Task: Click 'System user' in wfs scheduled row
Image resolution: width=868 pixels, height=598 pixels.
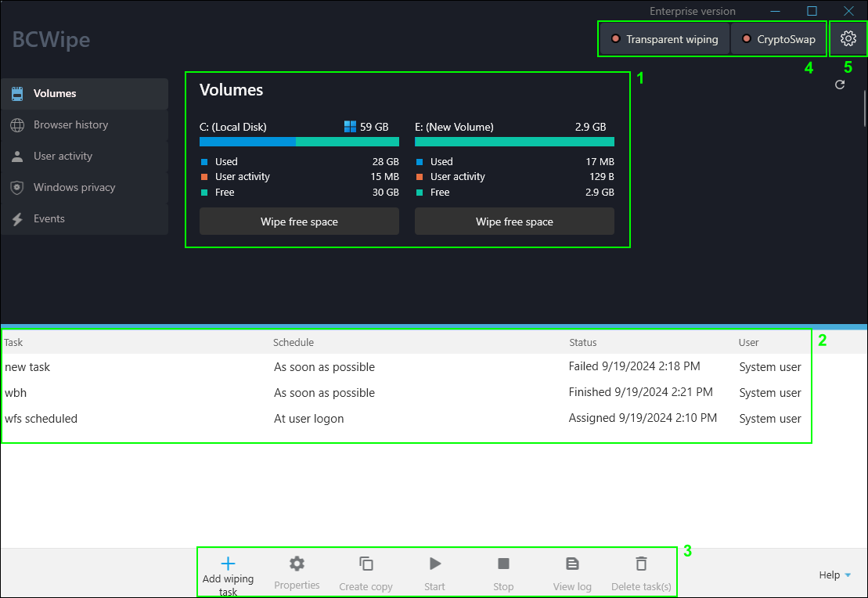Action: tap(770, 419)
